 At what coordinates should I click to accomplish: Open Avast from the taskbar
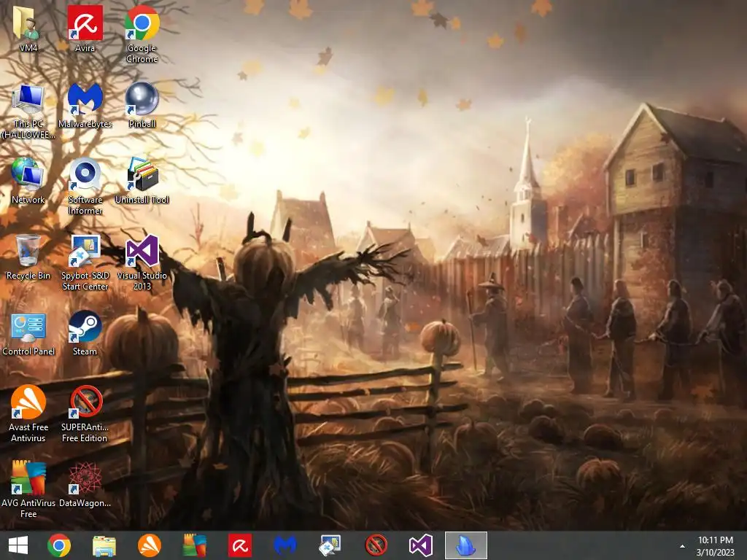[150, 545]
